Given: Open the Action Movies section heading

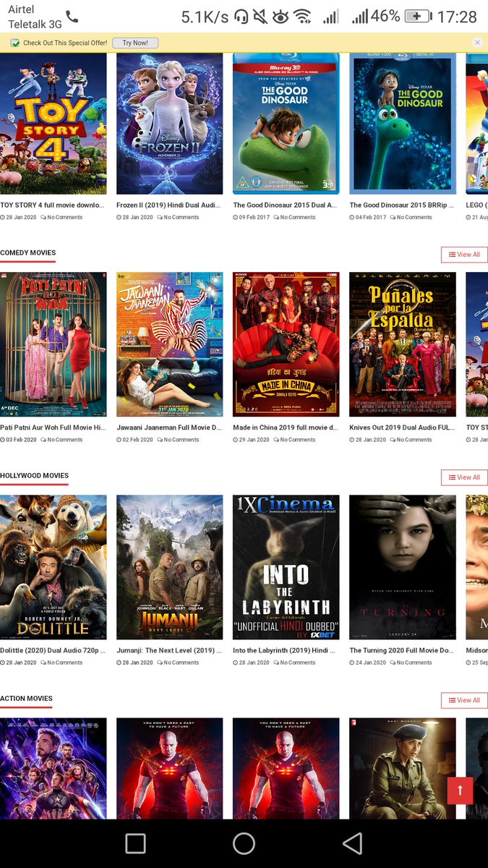Looking at the screenshot, I should (26, 699).
